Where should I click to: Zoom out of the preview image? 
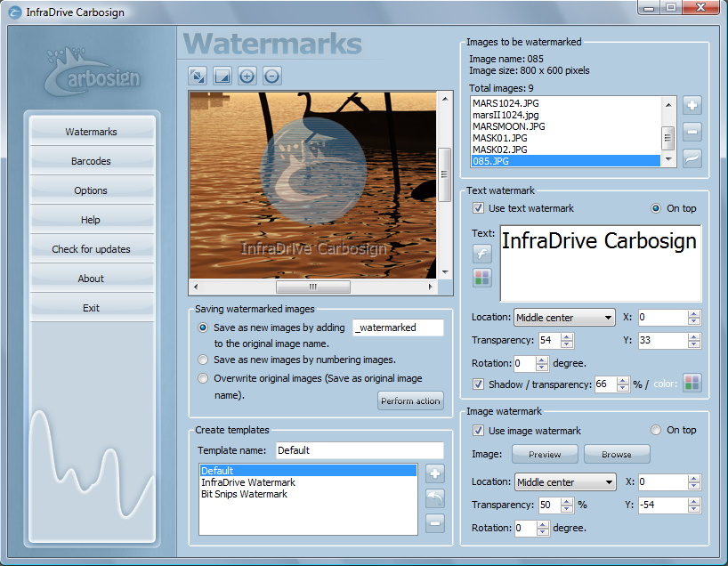pos(272,76)
